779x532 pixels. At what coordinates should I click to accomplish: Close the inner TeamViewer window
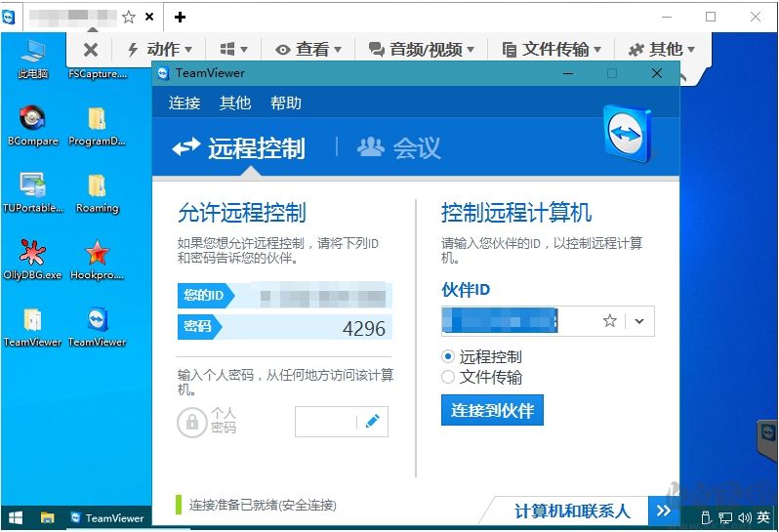tap(656, 73)
